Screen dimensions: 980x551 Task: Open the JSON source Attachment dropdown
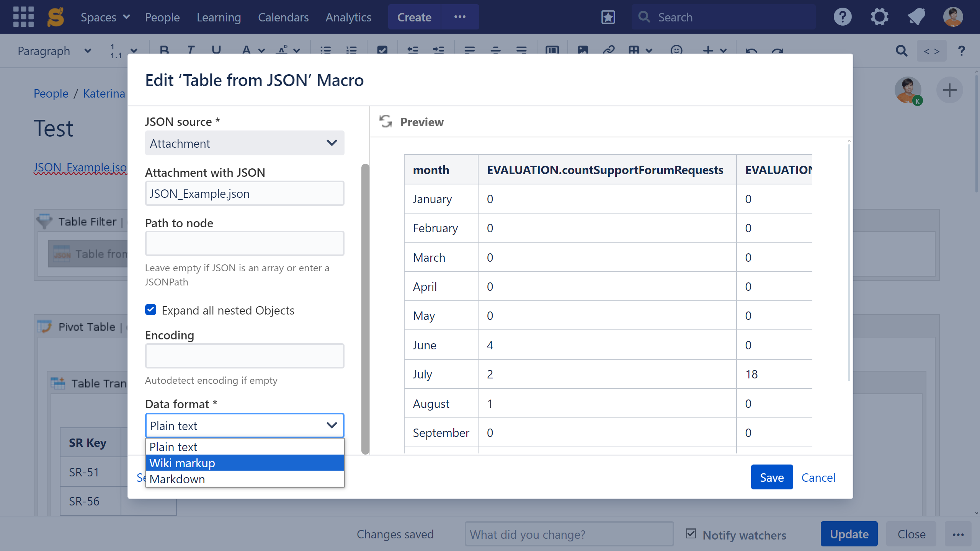click(x=244, y=143)
